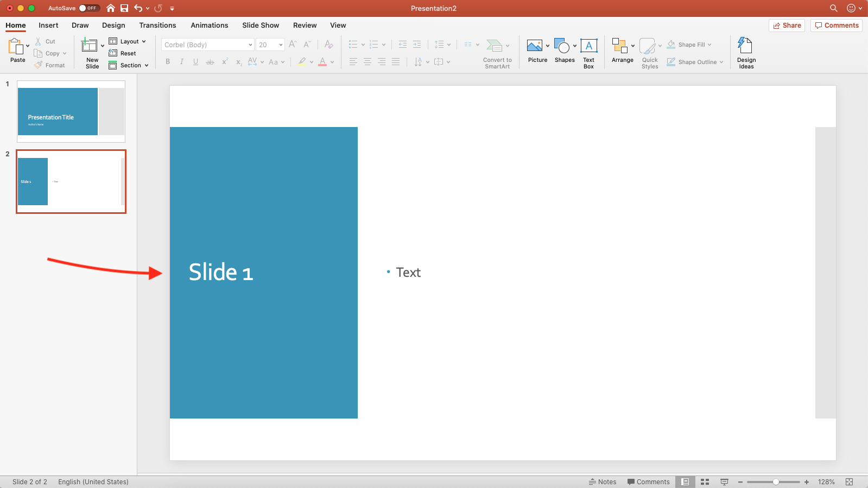Screen dimensions: 868x488
Task: Decrease the list indent level
Action: point(403,45)
